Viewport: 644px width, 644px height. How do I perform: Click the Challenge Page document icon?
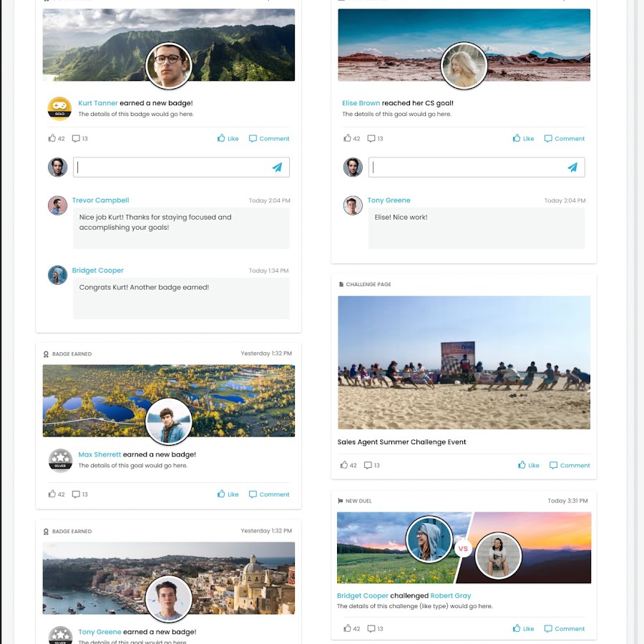coord(341,284)
